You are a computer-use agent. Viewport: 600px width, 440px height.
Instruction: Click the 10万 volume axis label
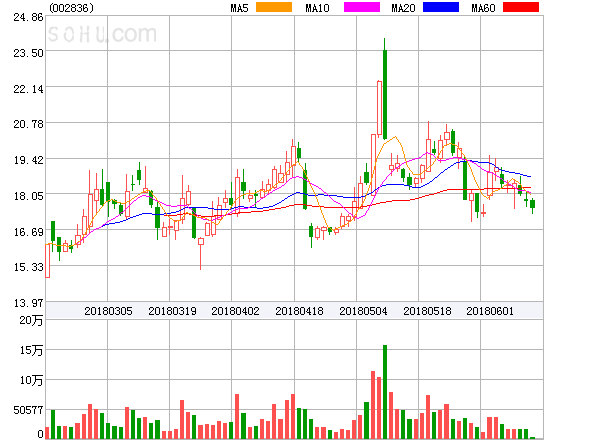pos(31,380)
